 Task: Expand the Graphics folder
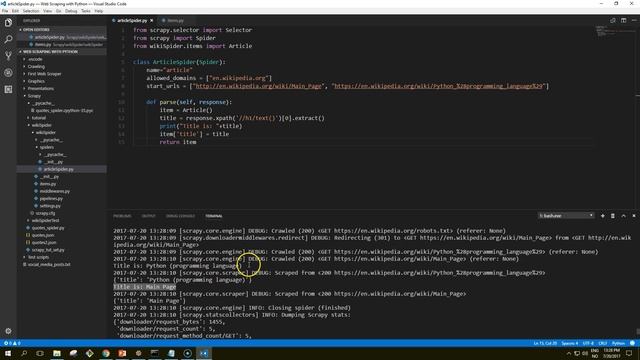pos(36,81)
